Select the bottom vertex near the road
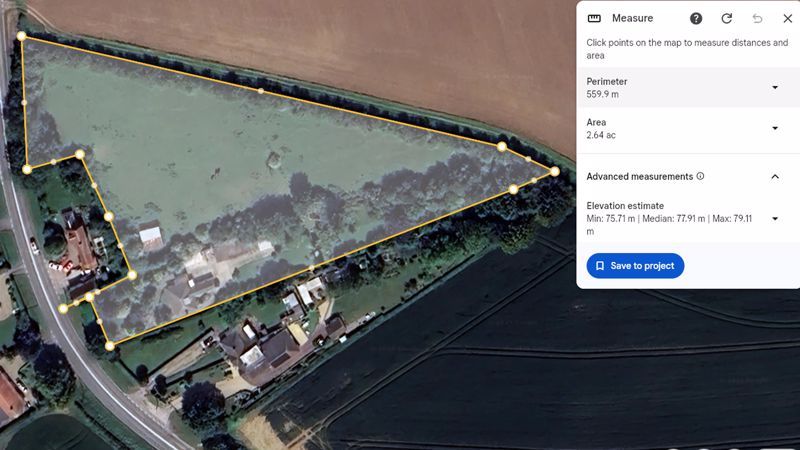The width and height of the screenshot is (800, 450). pyautogui.click(x=110, y=346)
